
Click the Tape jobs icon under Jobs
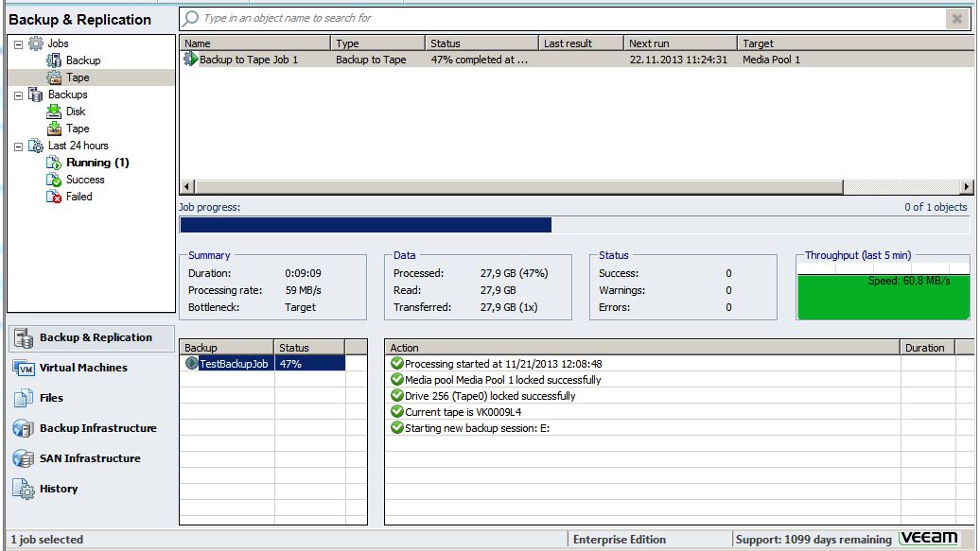[x=54, y=77]
